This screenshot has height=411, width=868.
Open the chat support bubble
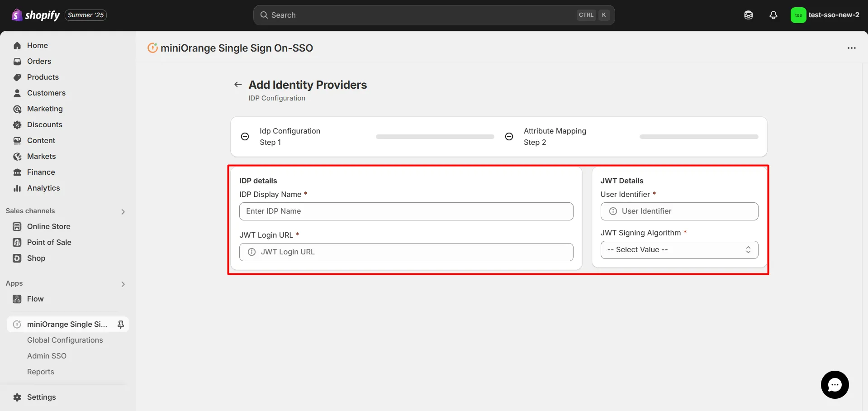pos(835,385)
